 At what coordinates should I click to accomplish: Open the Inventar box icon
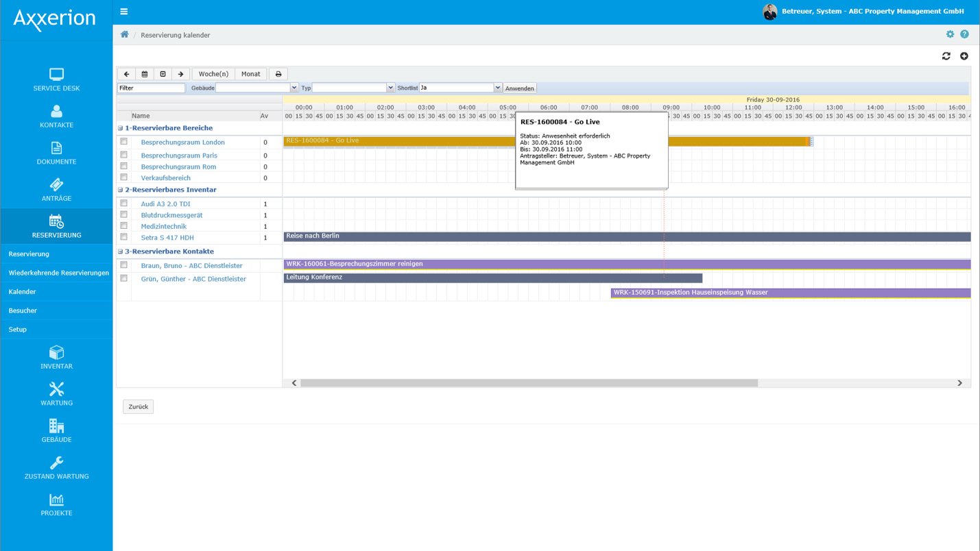[56, 352]
